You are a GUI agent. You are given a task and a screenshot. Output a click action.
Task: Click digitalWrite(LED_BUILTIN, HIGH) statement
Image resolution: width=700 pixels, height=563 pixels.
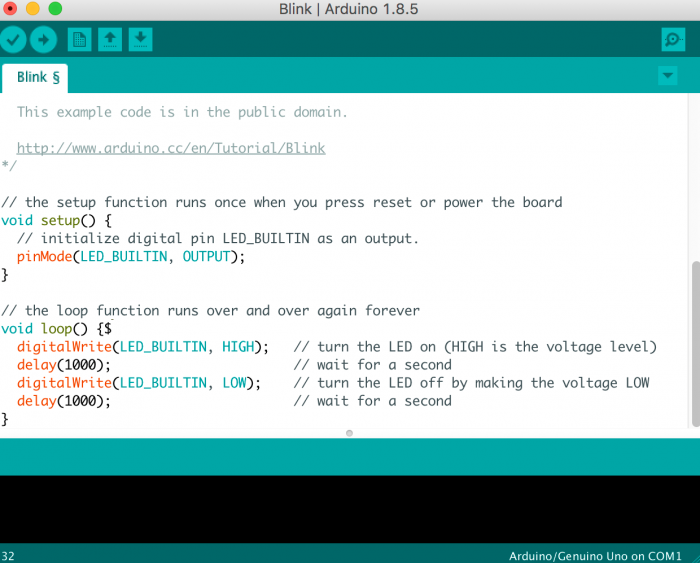click(143, 346)
